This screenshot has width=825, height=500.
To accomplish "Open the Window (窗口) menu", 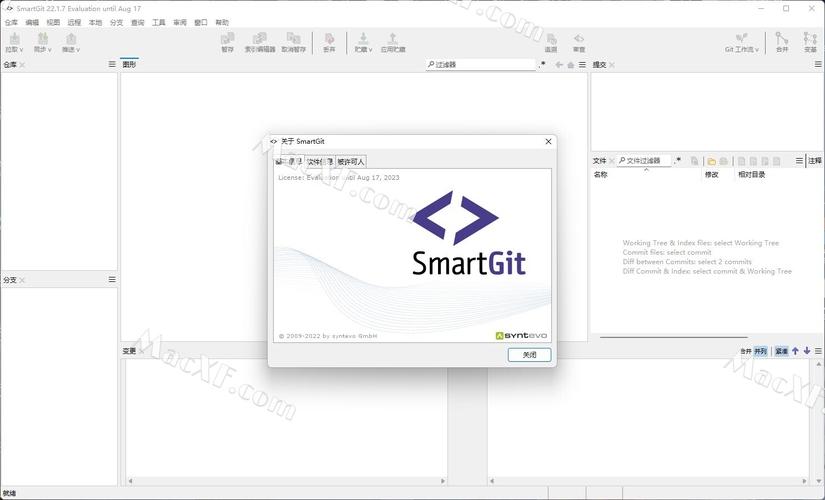I will click(x=201, y=23).
